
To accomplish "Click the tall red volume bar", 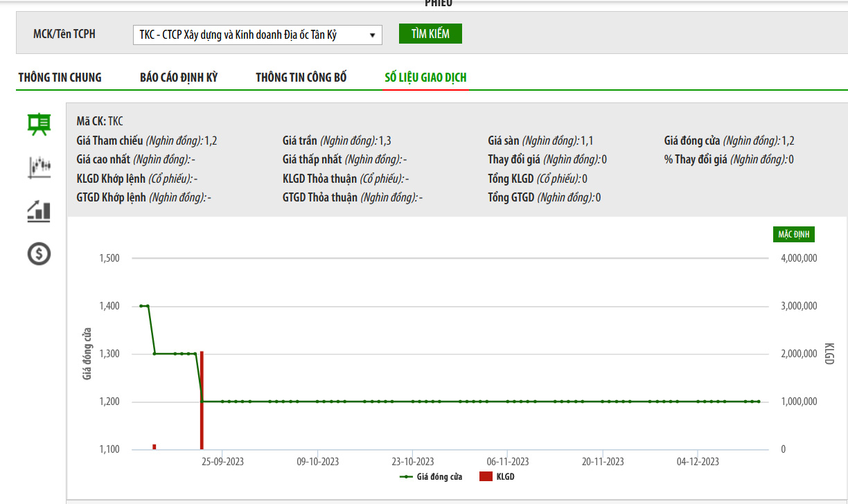I will tap(202, 400).
